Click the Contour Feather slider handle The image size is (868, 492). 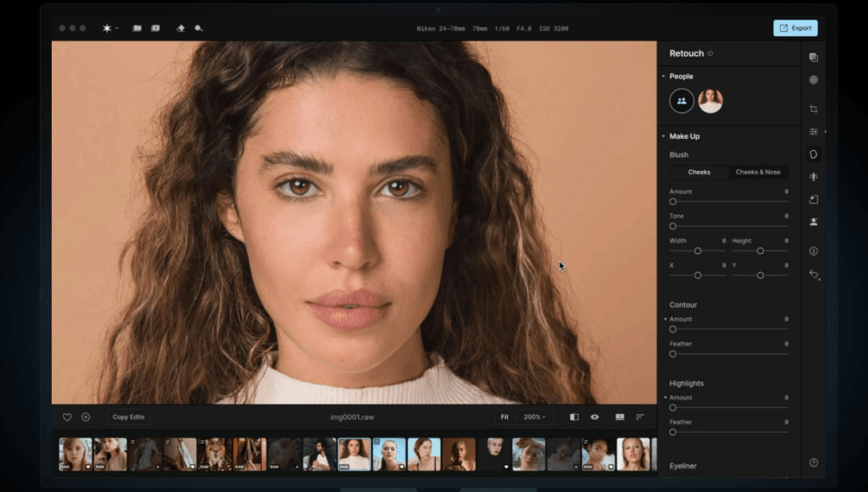click(672, 354)
